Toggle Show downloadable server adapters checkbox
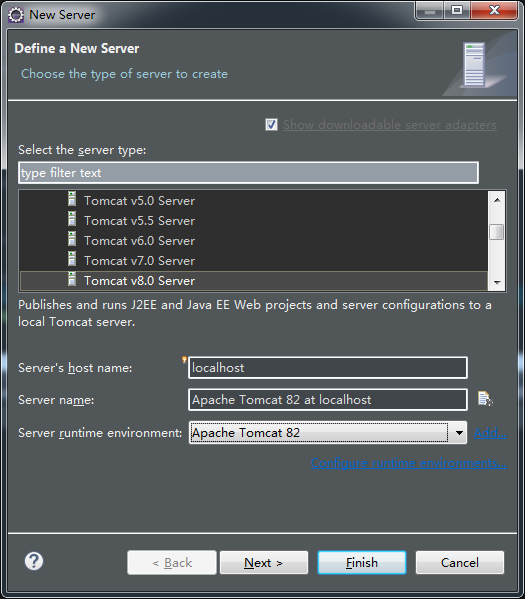This screenshot has width=525, height=599. (271, 125)
